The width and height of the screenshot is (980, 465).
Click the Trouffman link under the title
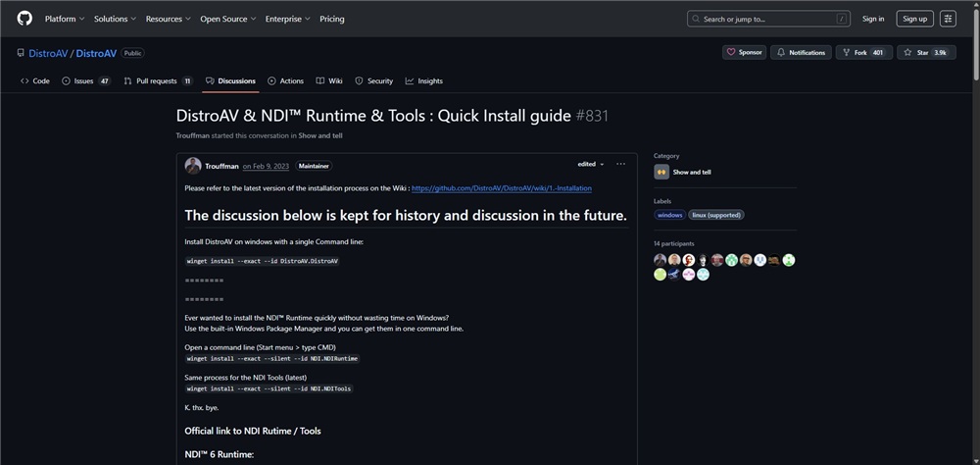[193, 135]
